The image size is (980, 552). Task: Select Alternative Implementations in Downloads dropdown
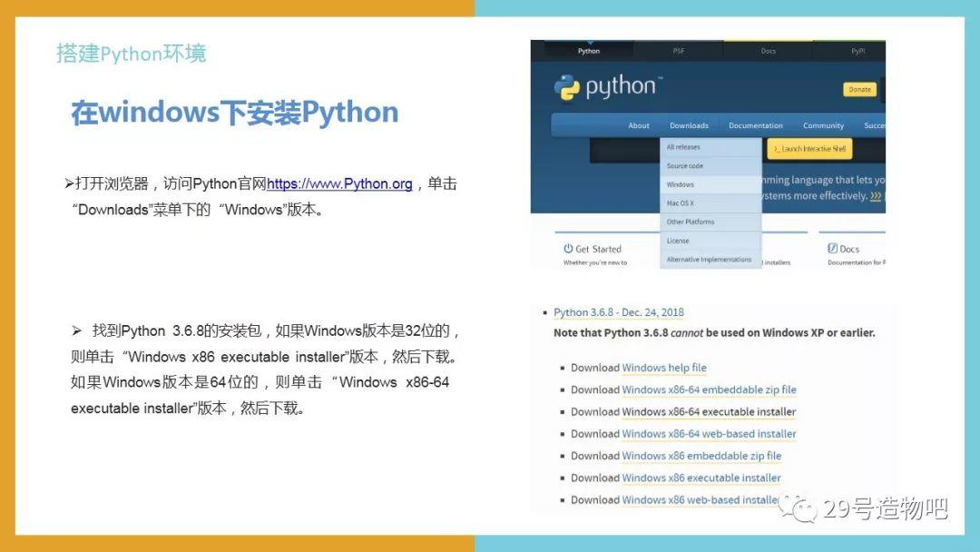(710, 260)
